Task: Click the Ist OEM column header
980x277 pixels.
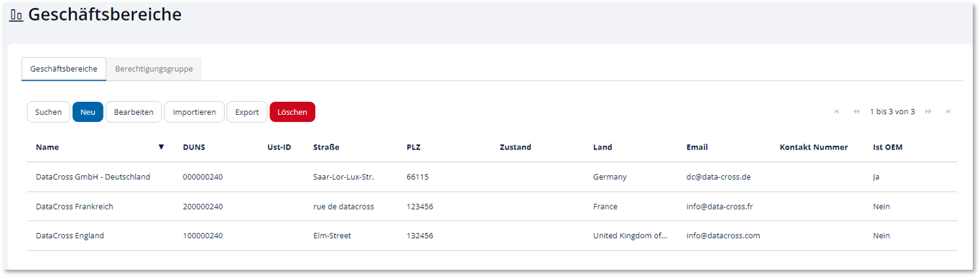Action: pos(888,147)
